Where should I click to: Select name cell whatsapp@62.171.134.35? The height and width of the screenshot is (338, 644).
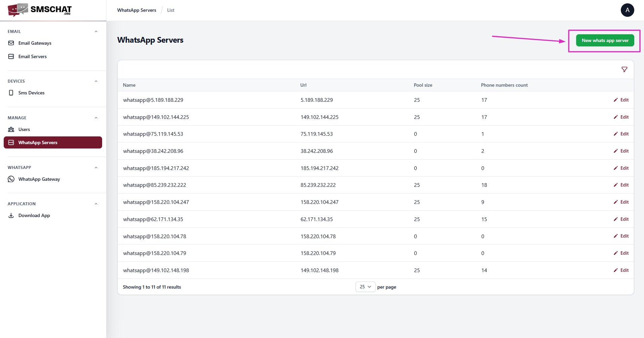(x=153, y=219)
